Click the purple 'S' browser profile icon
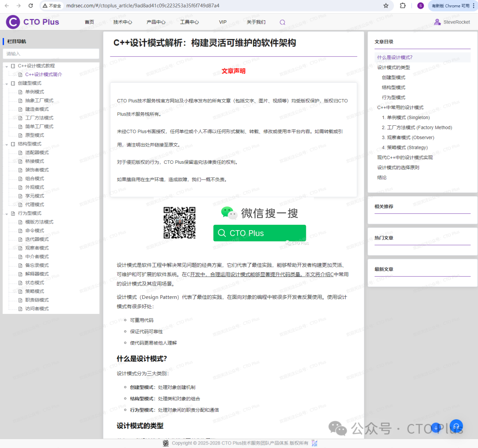The image size is (478, 448). (x=420, y=6)
